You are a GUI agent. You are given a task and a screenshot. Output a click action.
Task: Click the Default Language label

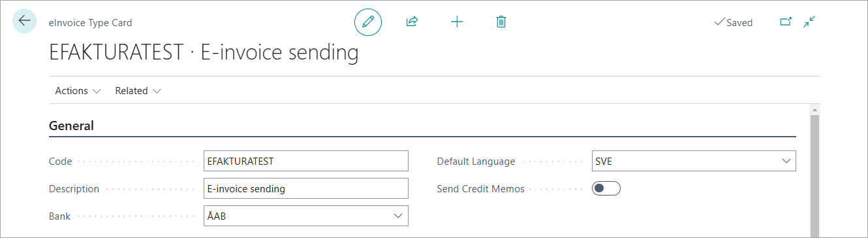(476, 161)
